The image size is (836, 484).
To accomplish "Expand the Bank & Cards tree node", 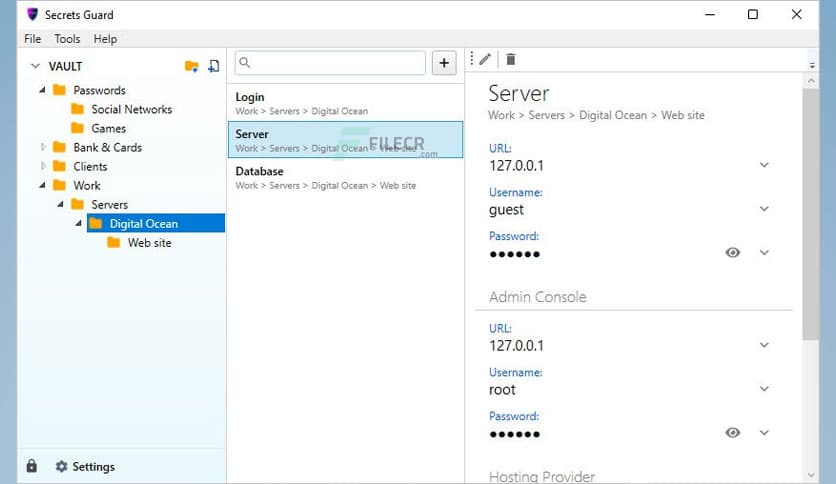I will coord(43,147).
